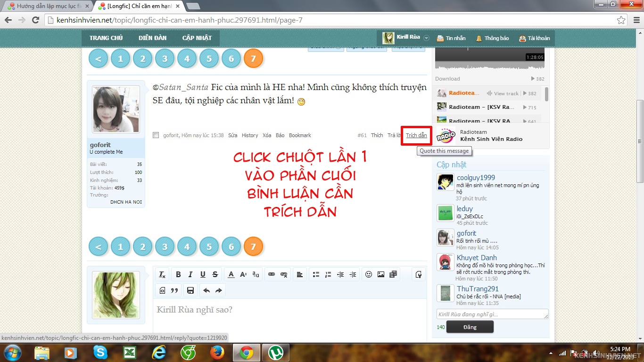Open the Windows Start menu

tap(12, 353)
